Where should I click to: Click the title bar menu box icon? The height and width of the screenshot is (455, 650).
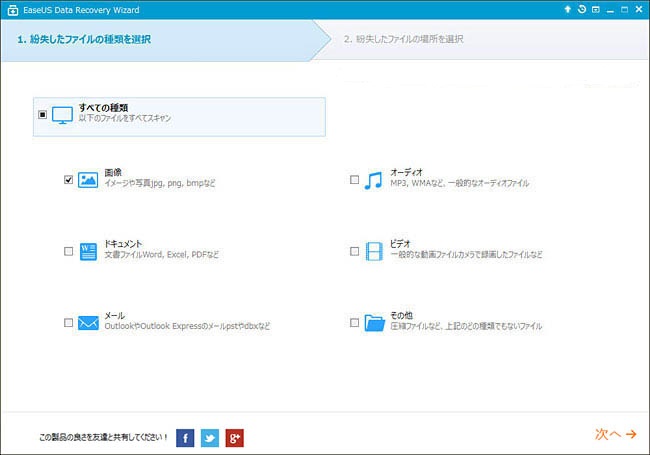pyautogui.click(x=596, y=10)
